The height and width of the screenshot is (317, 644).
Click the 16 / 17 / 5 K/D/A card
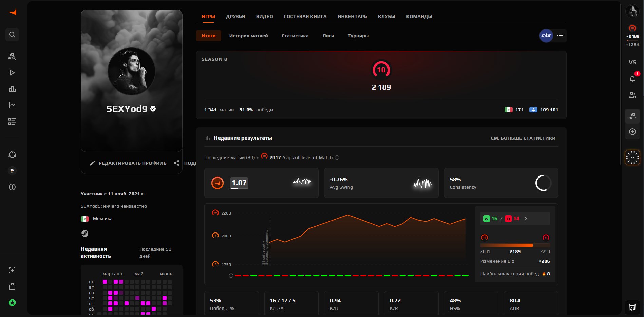291,303
